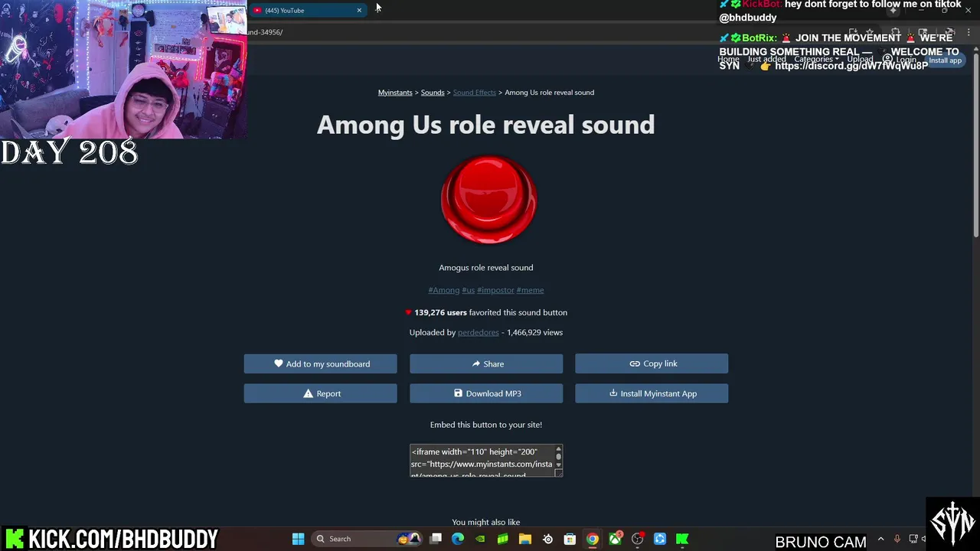This screenshot has height=551, width=980.
Task: Play the big red sound button
Action: point(488,201)
